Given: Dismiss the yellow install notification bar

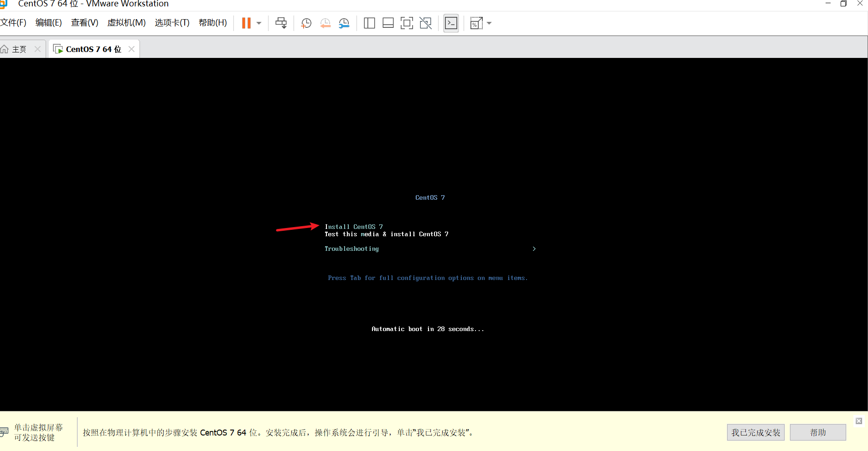Looking at the screenshot, I should [859, 421].
